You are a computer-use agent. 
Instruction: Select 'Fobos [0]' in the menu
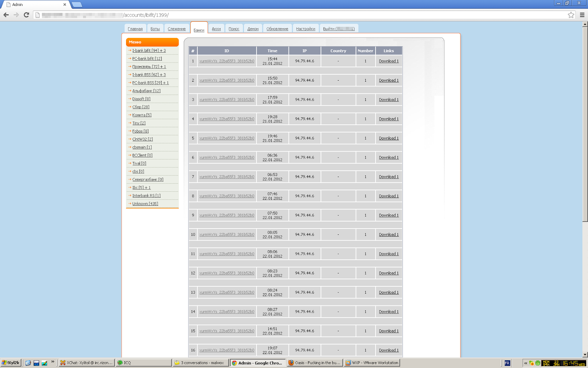pos(140,132)
